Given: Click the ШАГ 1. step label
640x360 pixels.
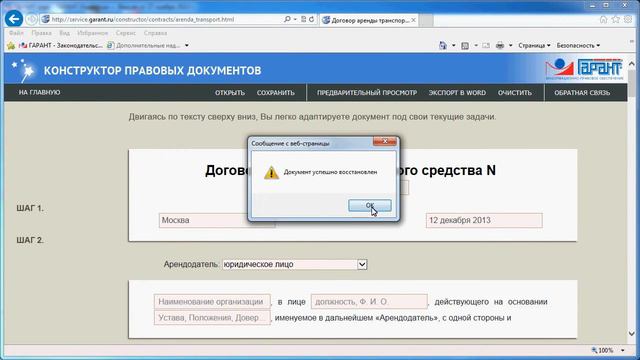Looking at the screenshot, I should 30,208.
